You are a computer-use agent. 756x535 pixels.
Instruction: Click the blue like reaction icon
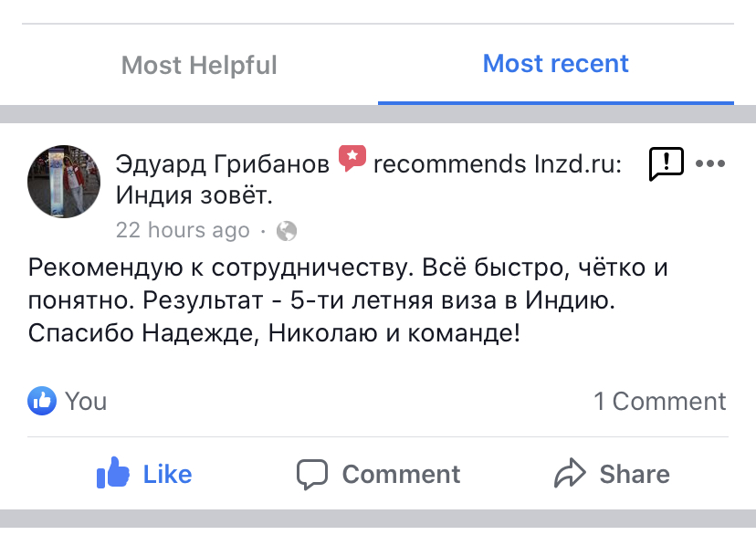tap(42, 401)
